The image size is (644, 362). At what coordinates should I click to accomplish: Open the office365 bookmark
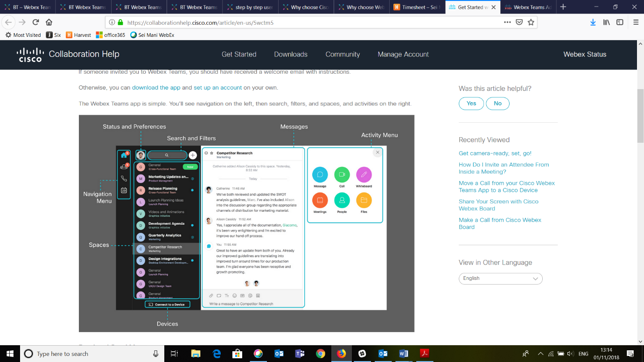tap(111, 35)
